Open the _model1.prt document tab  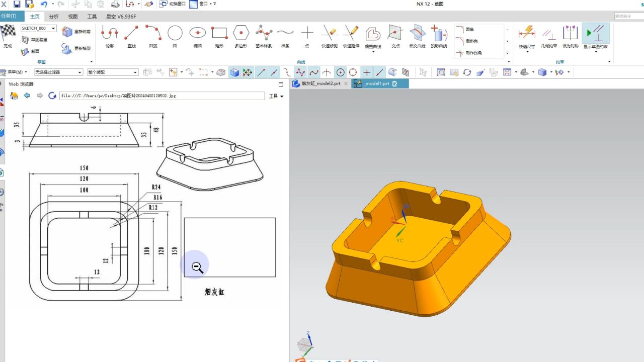377,83
